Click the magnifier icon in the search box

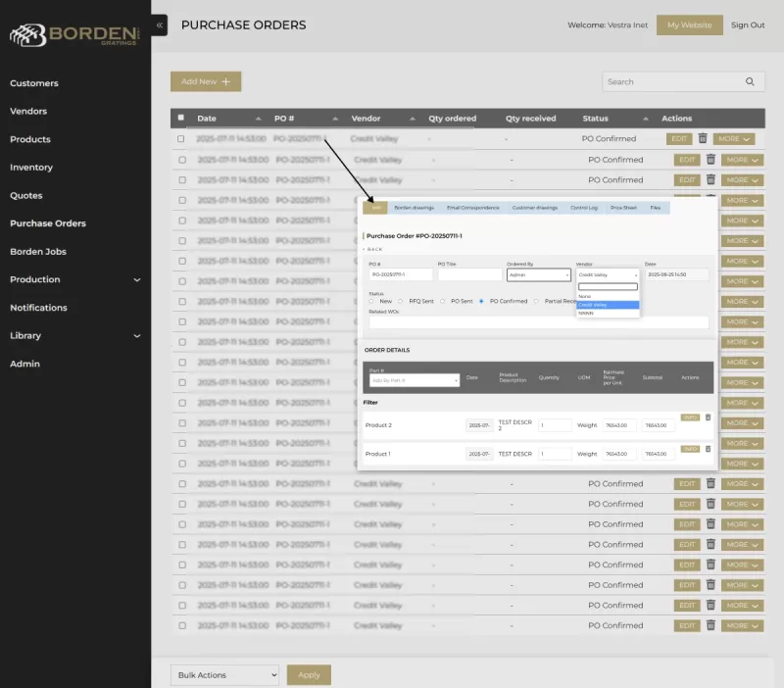point(751,82)
